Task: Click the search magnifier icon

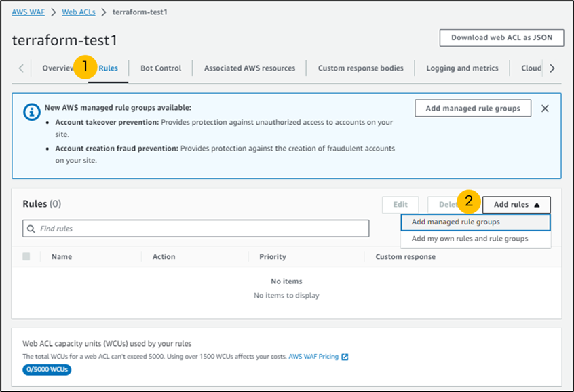Action: click(x=31, y=229)
